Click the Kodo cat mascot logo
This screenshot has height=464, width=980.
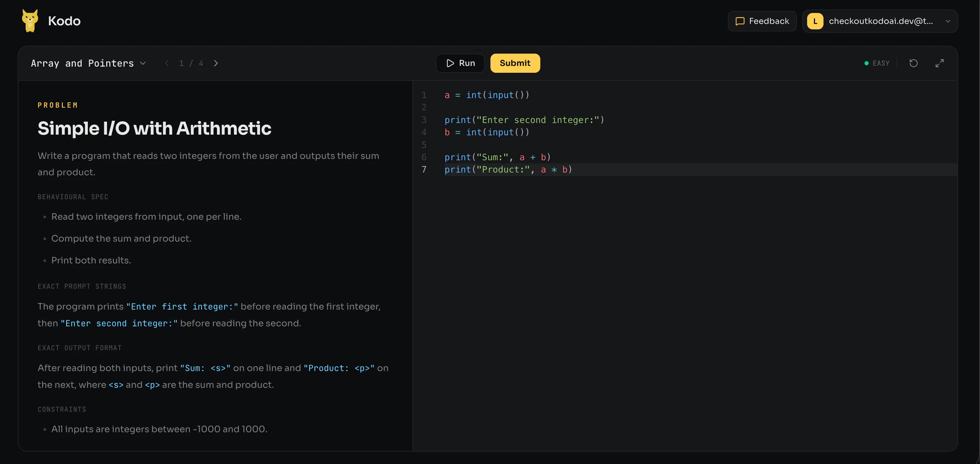[x=30, y=21]
